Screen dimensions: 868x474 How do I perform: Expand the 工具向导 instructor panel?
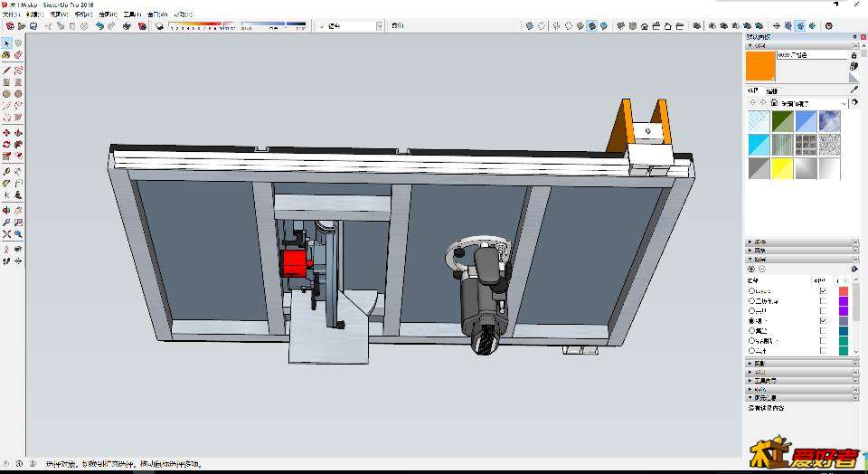pos(800,381)
